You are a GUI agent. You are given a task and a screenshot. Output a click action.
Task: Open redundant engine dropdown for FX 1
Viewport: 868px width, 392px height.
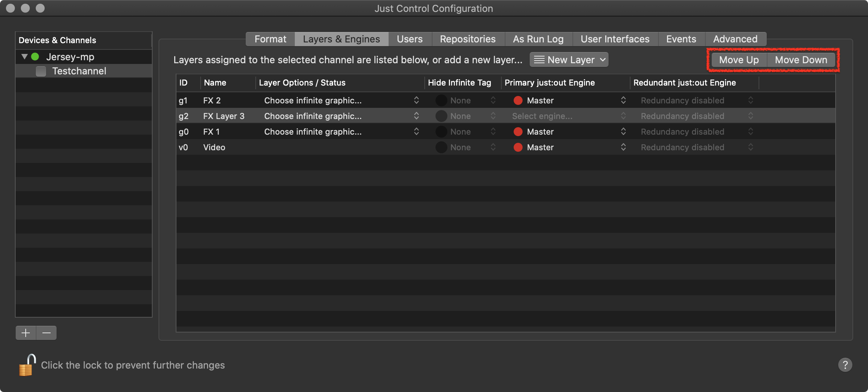tap(697, 132)
